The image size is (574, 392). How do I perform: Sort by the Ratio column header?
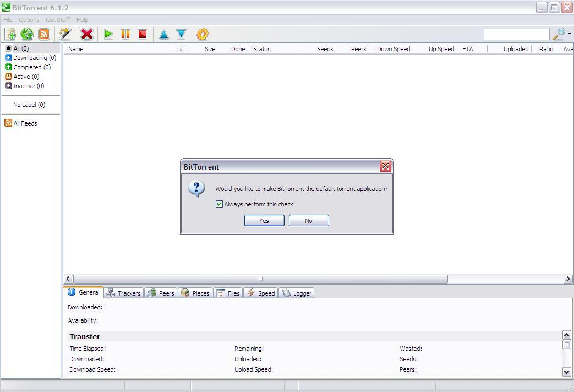pyautogui.click(x=544, y=49)
